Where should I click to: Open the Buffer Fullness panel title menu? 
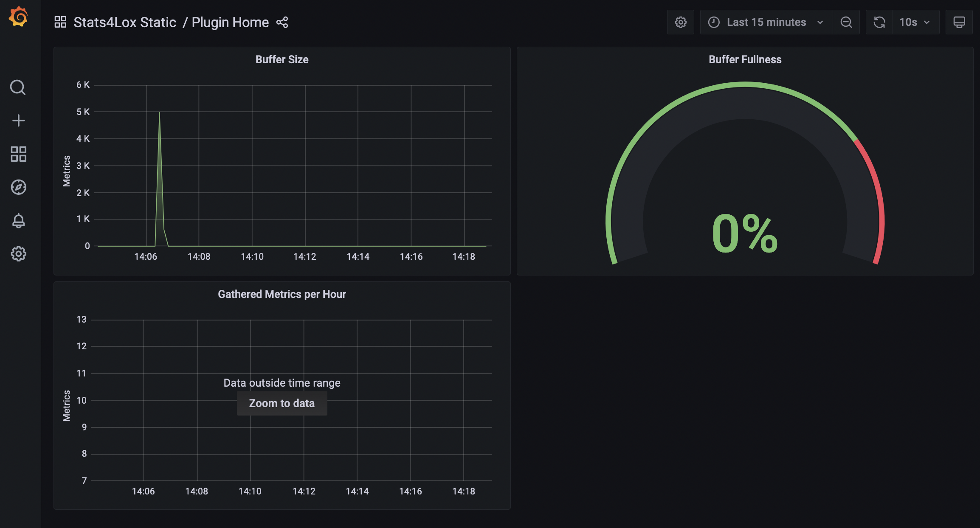pos(745,60)
